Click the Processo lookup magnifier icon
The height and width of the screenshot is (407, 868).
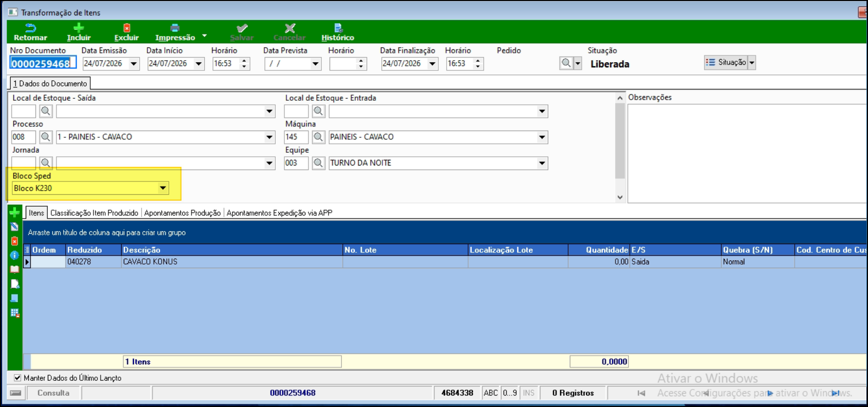[46, 137]
